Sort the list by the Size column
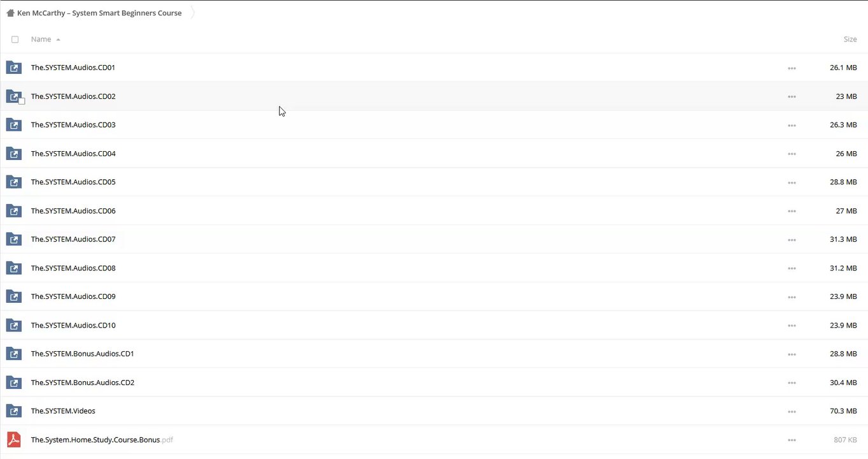The width and height of the screenshot is (868, 459). 850,40
